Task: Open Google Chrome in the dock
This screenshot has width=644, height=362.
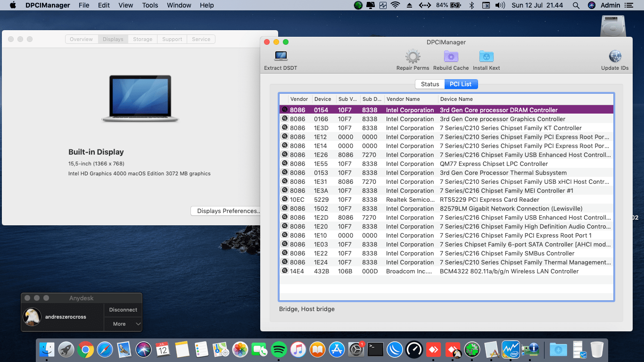Action: [x=85, y=349]
